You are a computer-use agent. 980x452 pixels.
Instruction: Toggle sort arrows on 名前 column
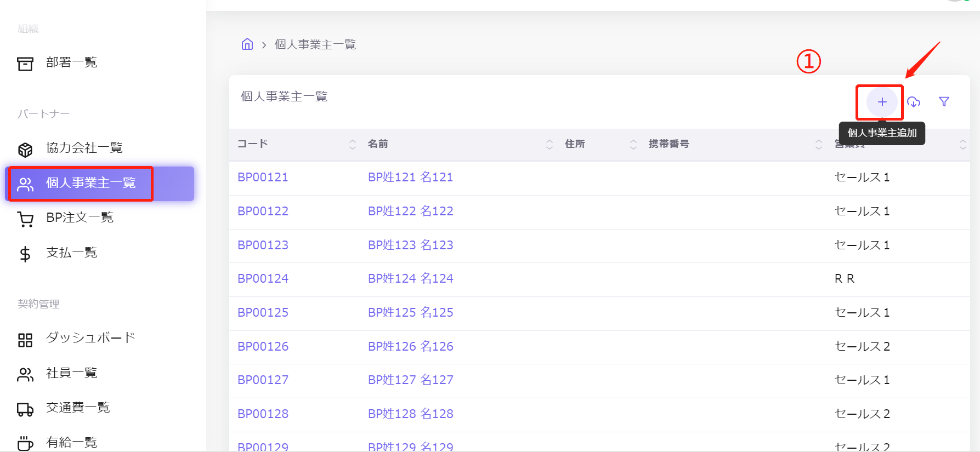tap(549, 145)
